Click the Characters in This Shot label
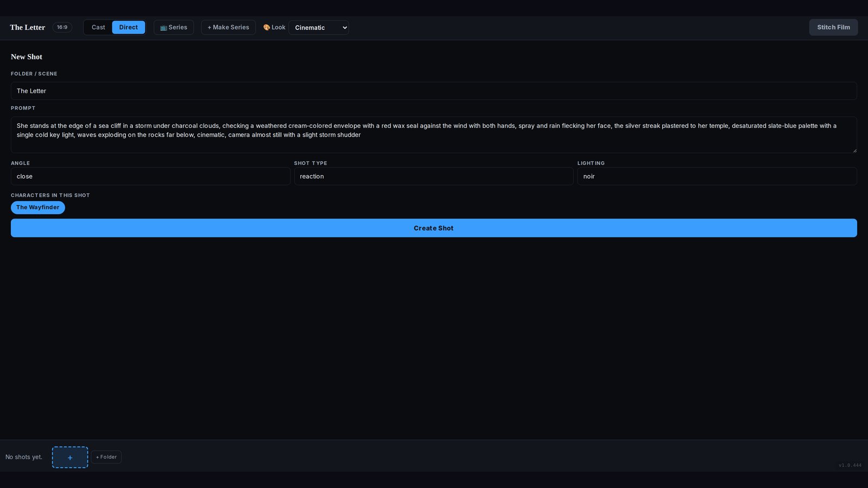The image size is (868, 488). [50, 195]
